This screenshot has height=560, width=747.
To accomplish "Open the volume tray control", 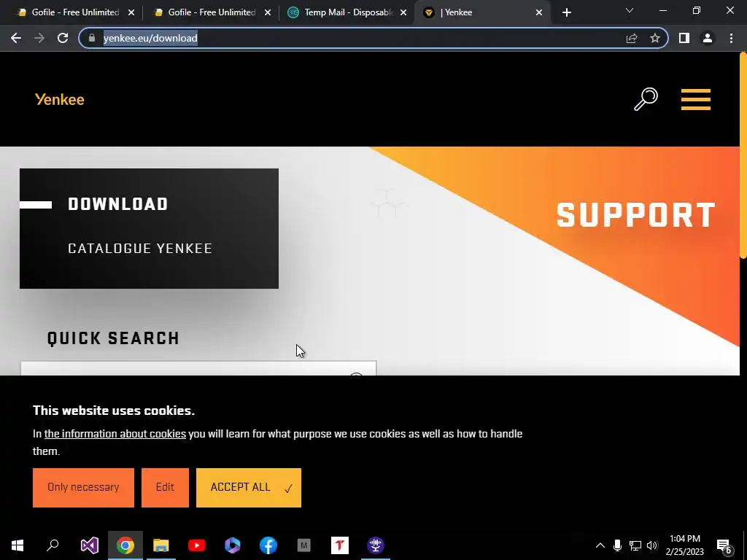I will [x=652, y=545].
